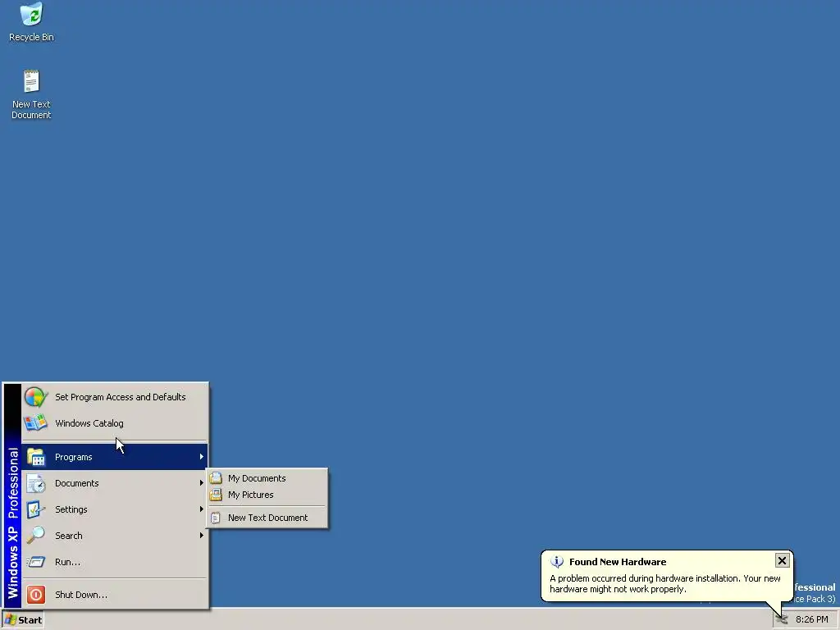
Task: Click the Documents menu icon
Action: [35, 483]
